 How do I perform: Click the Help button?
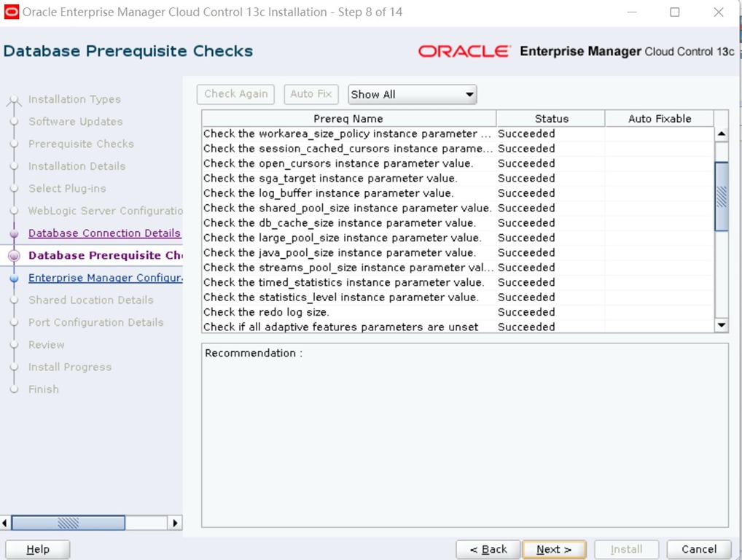tap(38, 550)
